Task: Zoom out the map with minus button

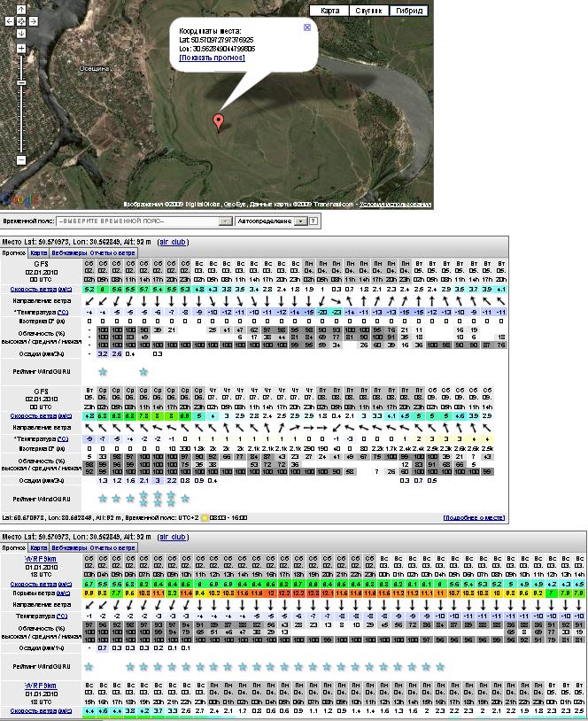Action: pyautogui.click(x=21, y=160)
